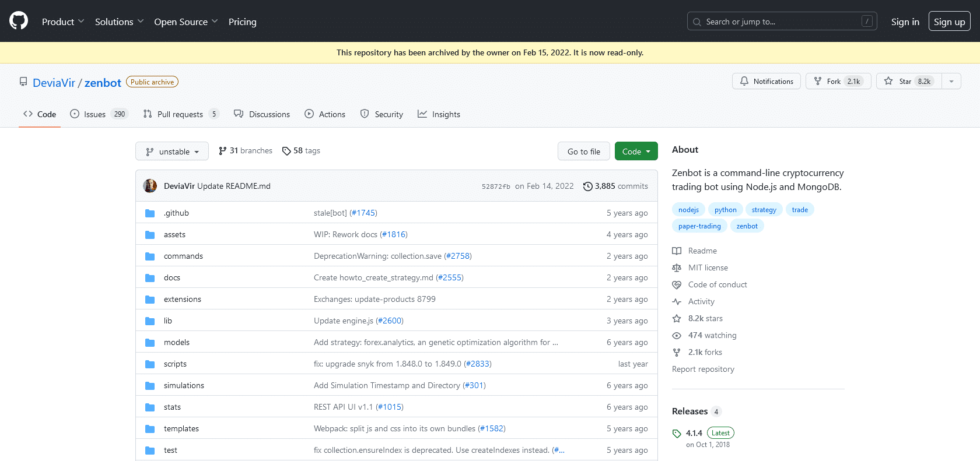Click the assets folder icon

[x=150, y=235]
